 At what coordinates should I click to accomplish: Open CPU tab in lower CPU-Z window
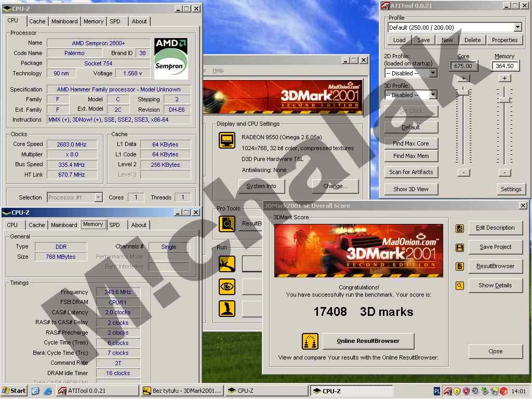coord(12,225)
